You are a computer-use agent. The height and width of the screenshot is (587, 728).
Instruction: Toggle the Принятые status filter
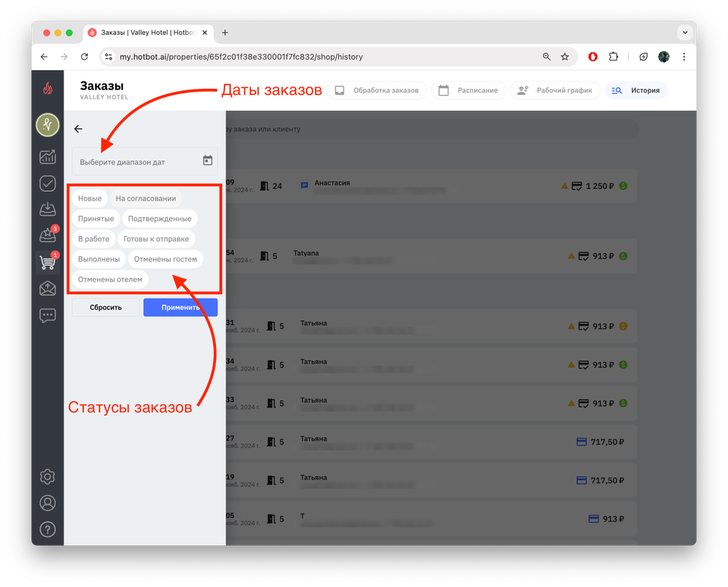[96, 219]
